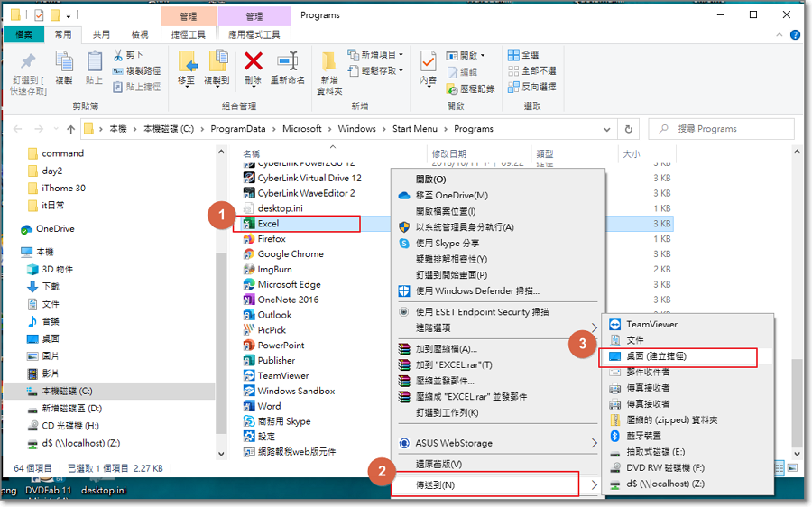This screenshot has width=812, height=507.
Task: Click the Paste icon in ribbon
Action: coord(94,62)
